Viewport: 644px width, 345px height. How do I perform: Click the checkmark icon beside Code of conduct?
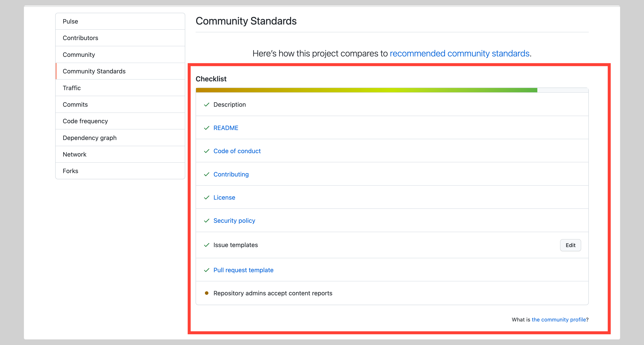(x=207, y=151)
